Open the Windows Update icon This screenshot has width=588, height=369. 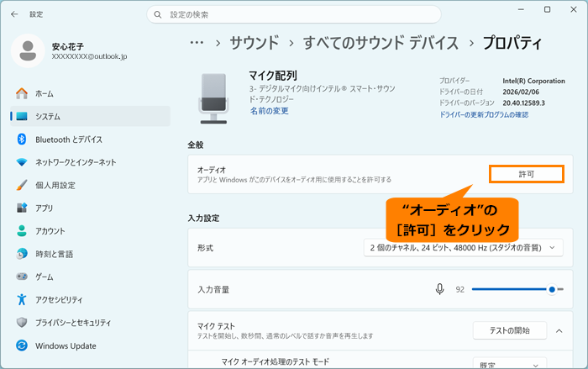22,345
